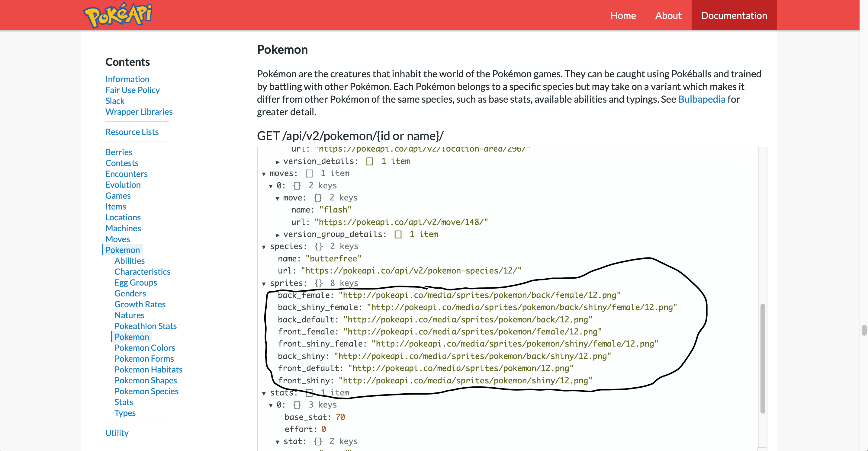Image resolution: width=868 pixels, height=451 pixels.
Task: Select the Documentation tab
Action: pyautogui.click(x=734, y=15)
